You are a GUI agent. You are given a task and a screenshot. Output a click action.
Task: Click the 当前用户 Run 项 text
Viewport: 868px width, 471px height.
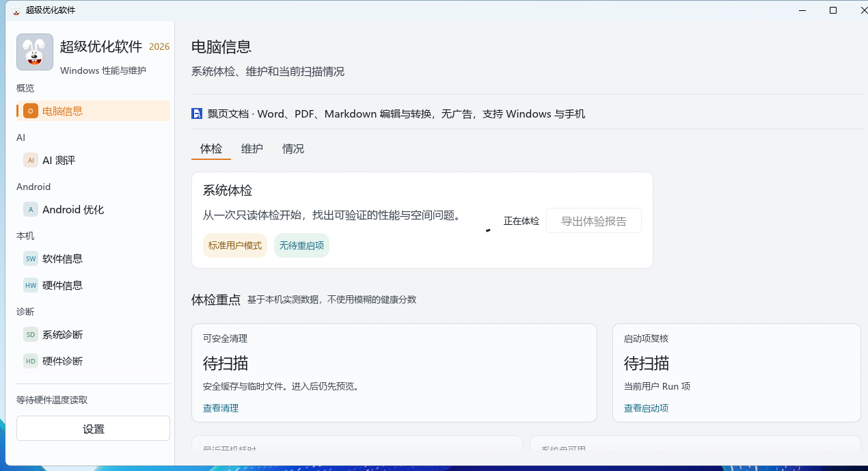657,386
